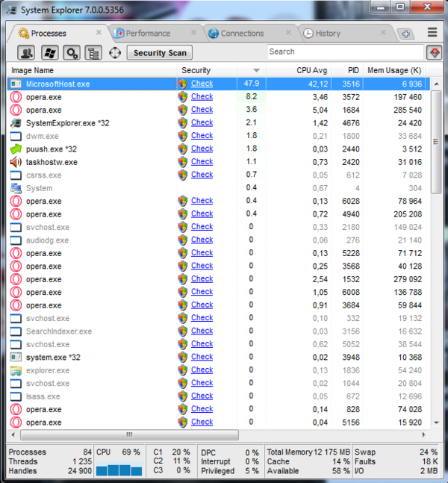Viewport: 448px width, 483px height.
Task: Click the SystemExplorer.exe process icon
Action: tap(16, 123)
